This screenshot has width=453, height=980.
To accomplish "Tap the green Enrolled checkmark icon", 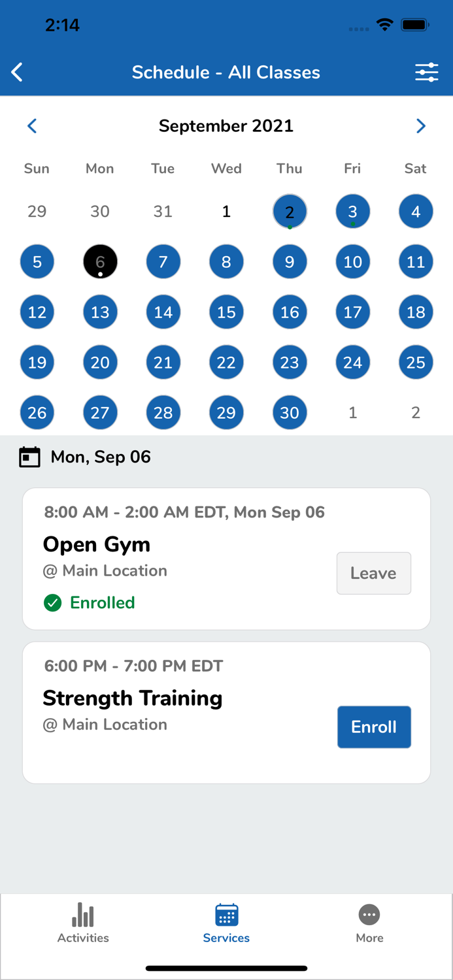I will (52, 602).
